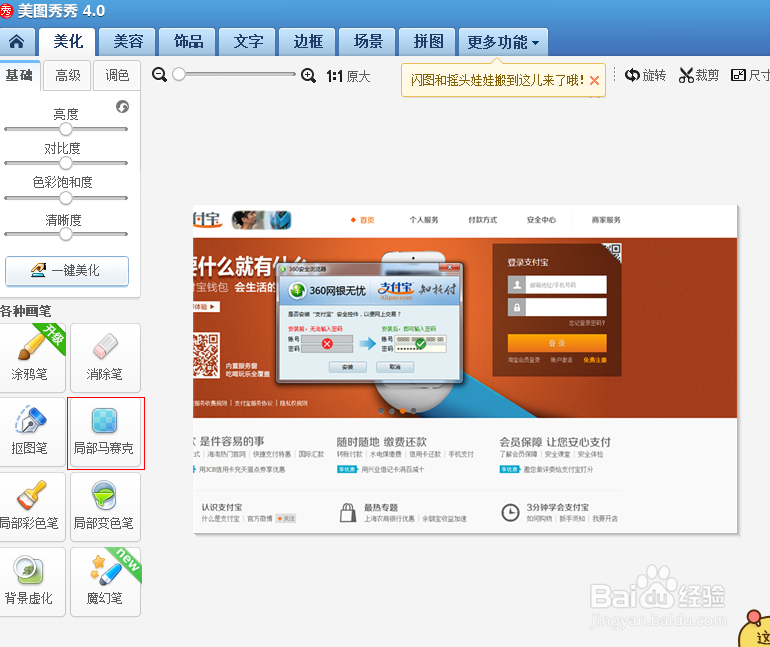This screenshot has height=647, width=770.
Task: Switch to the 高级 sub-tab
Action: pos(67,75)
